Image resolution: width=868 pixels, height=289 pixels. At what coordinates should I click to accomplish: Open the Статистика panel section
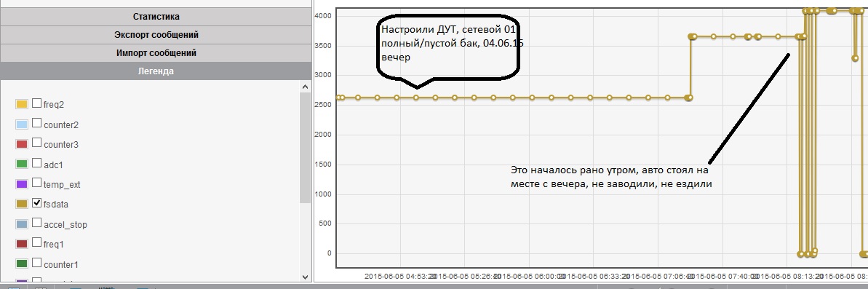coord(156,17)
